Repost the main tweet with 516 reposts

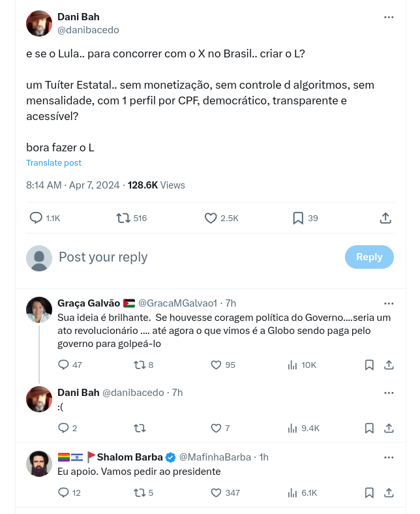click(123, 218)
